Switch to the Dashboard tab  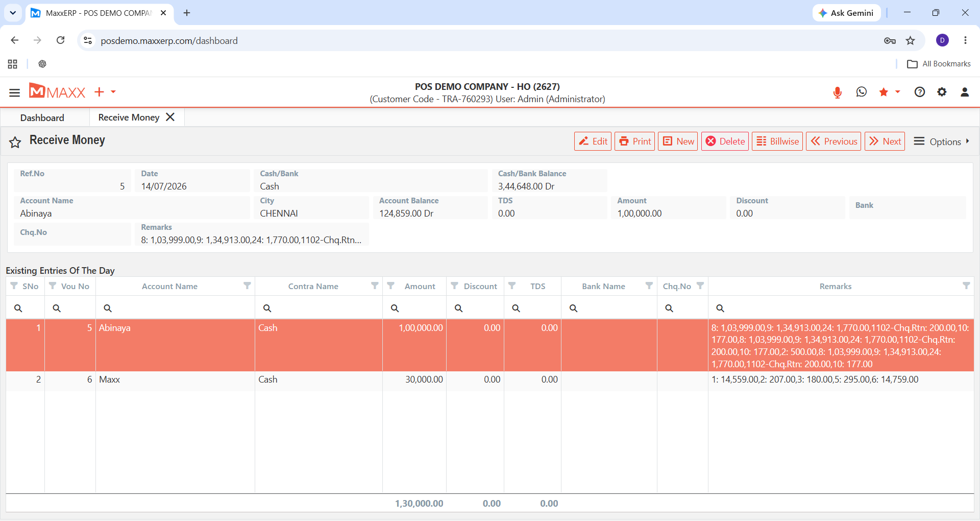pyautogui.click(x=42, y=117)
